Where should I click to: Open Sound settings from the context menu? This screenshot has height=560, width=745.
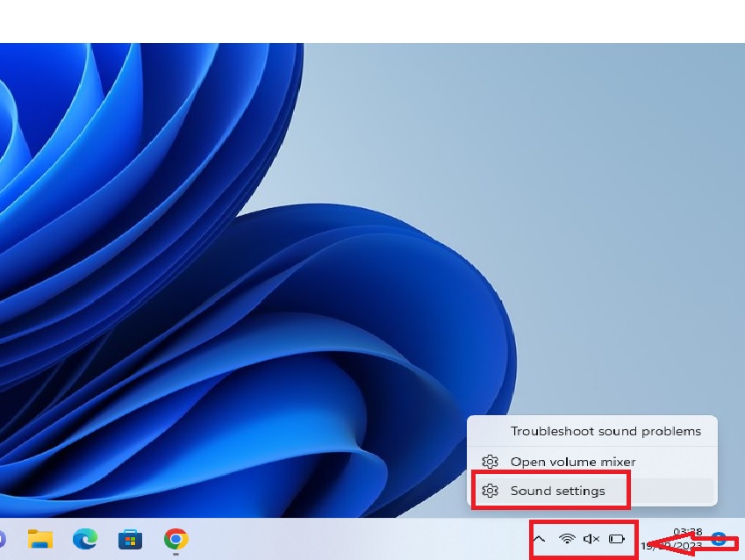(x=557, y=491)
